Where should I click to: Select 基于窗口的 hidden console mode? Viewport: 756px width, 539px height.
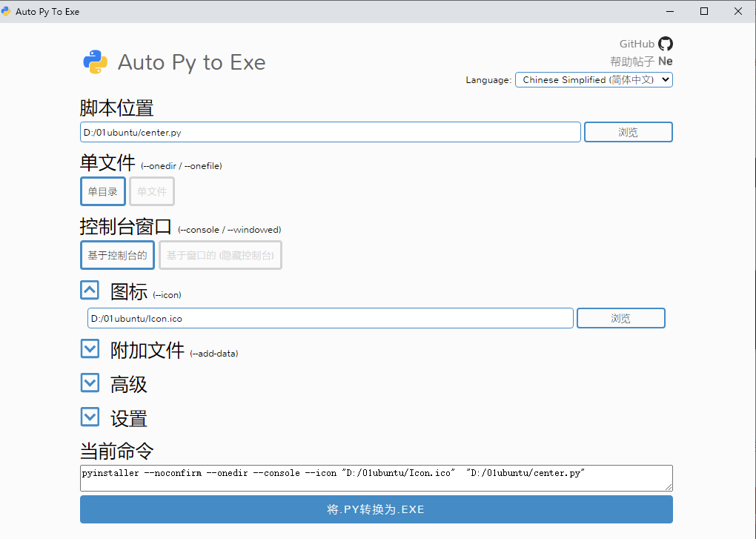pyautogui.click(x=220, y=255)
